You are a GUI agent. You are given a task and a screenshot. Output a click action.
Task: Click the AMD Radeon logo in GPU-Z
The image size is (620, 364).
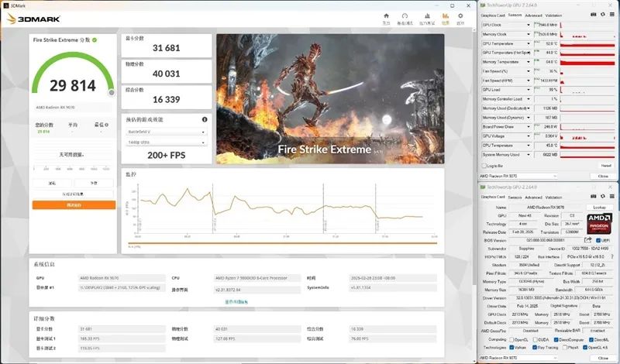[x=599, y=224]
